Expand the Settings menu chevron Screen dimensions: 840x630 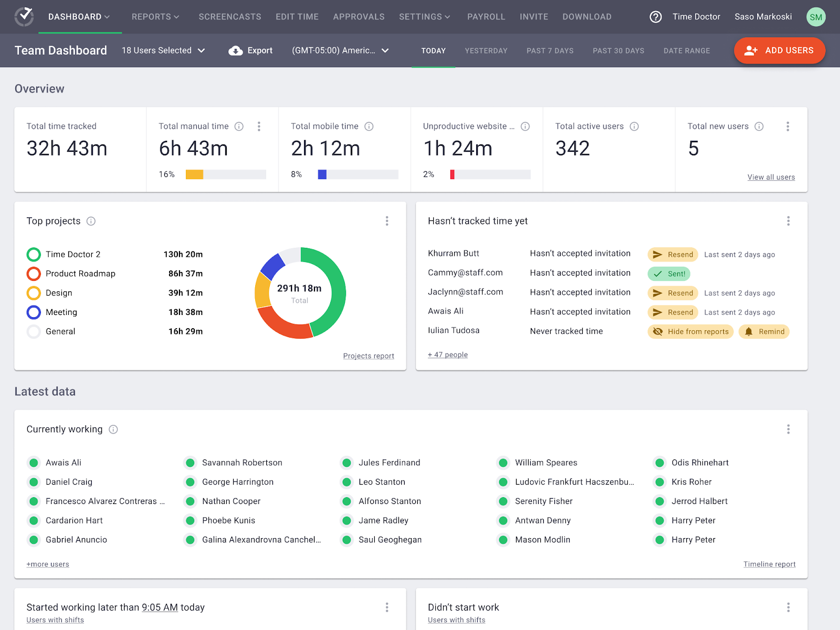[447, 17]
